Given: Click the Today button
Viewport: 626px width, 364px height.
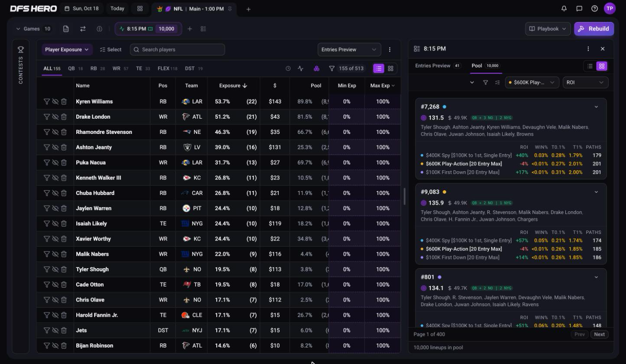Looking at the screenshot, I should click(x=117, y=8).
